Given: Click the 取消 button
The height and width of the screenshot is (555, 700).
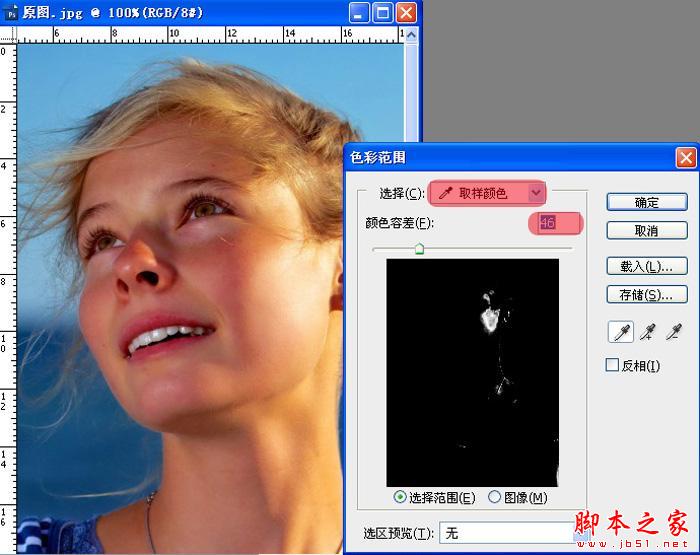Looking at the screenshot, I should (647, 230).
